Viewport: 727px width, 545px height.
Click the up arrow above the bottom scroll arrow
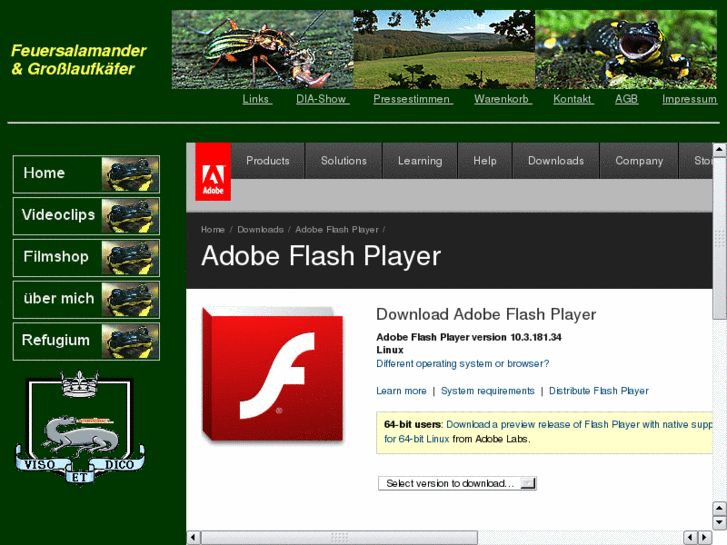pos(719,508)
